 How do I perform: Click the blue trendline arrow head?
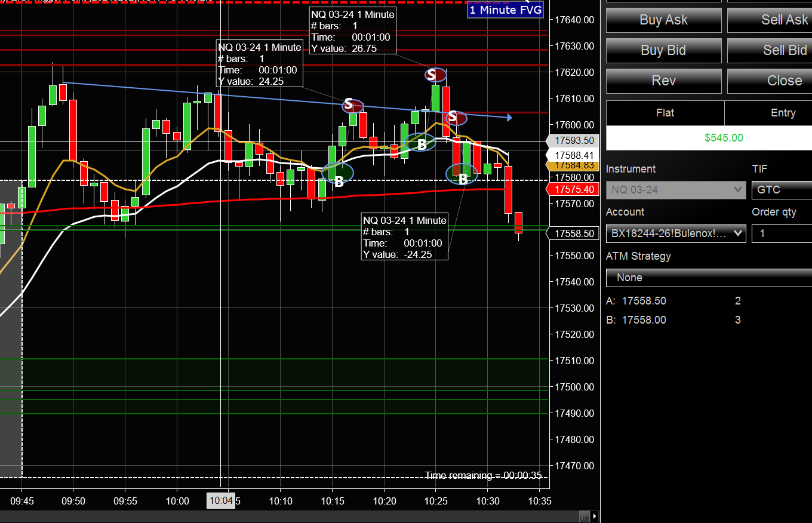pos(509,118)
